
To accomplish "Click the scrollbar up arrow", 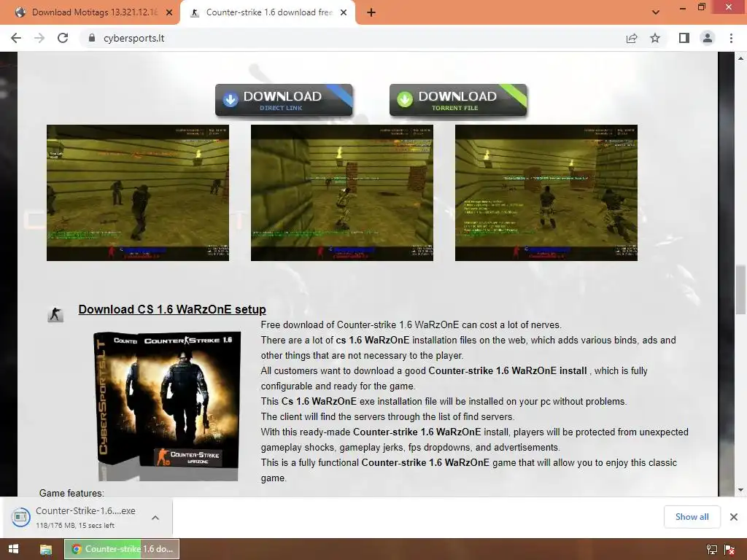I will coord(741,58).
